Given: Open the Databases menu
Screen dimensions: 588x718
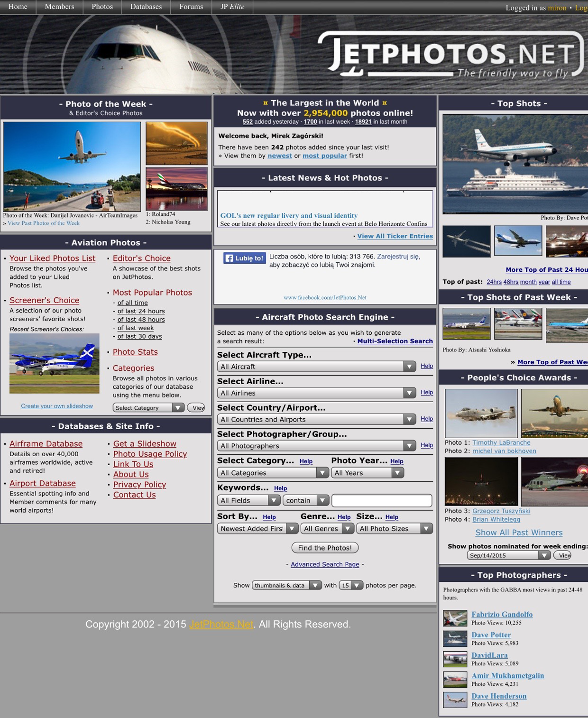Looking at the screenshot, I should tap(146, 7).
